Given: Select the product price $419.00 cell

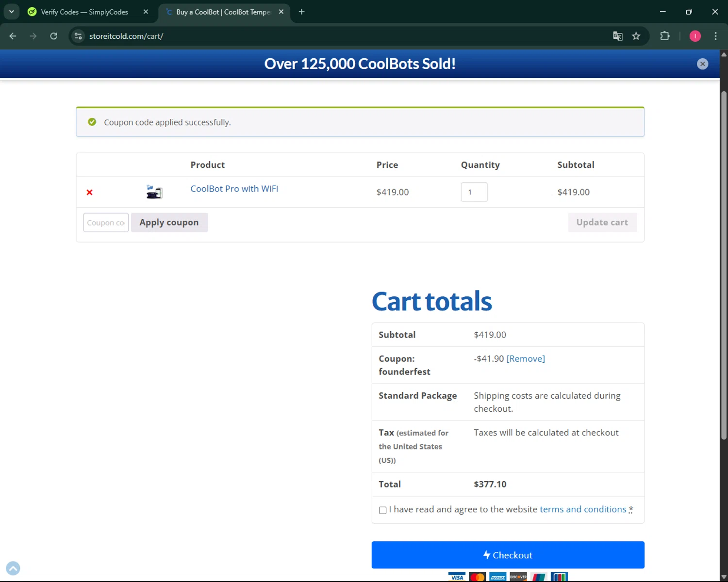Looking at the screenshot, I should 393,192.
